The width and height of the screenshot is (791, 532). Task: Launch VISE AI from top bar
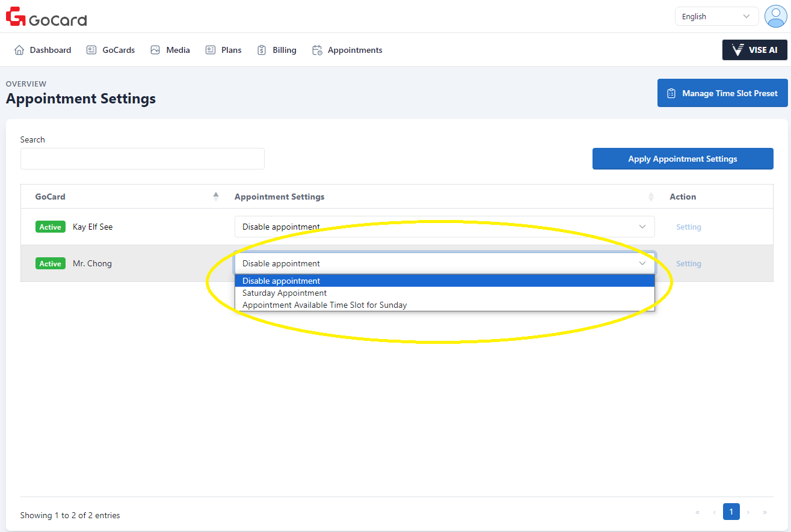[754, 50]
